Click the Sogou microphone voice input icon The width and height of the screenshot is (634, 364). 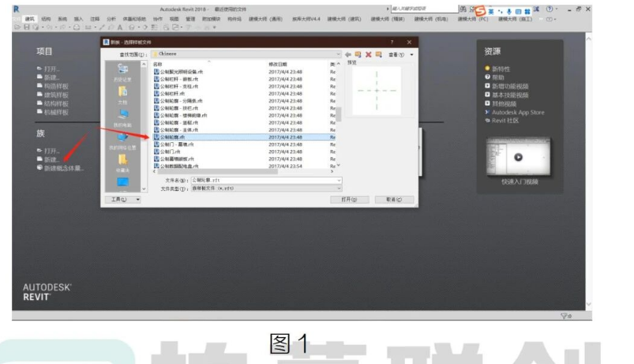(509, 12)
